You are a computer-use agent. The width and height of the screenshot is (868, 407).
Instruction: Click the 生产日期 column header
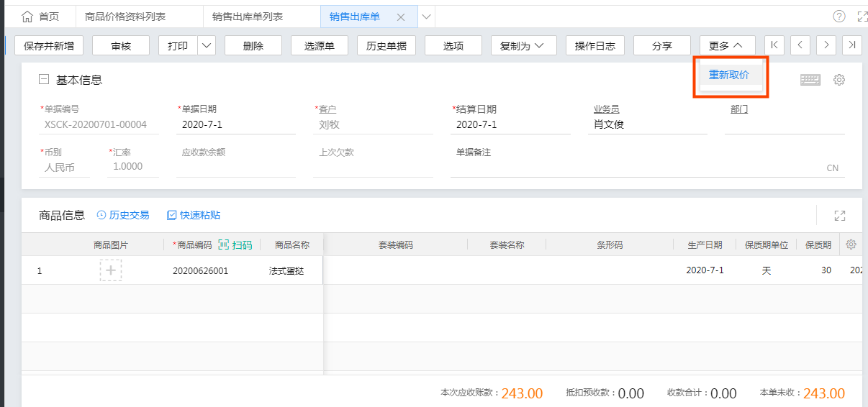coord(705,244)
